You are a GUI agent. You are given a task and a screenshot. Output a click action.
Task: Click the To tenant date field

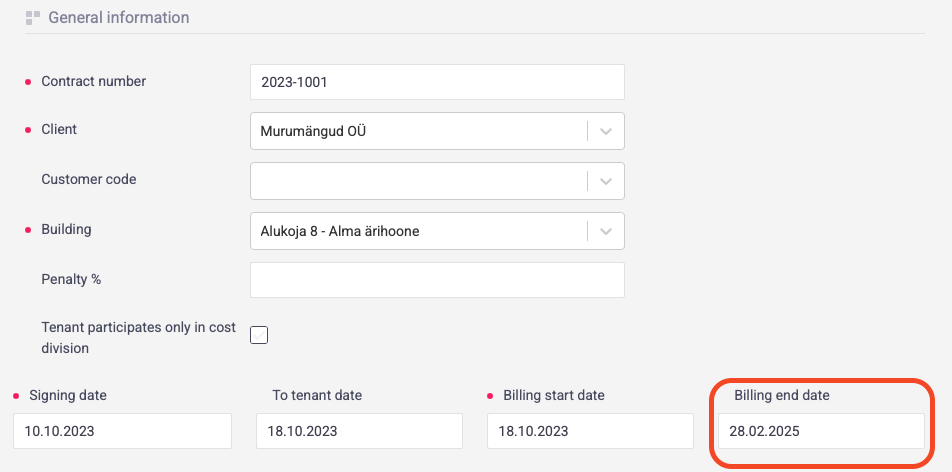pos(359,431)
